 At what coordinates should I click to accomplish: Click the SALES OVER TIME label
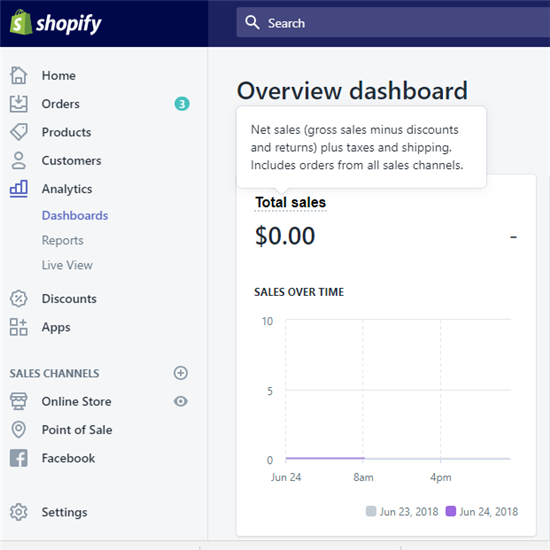pyautogui.click(x=299, y=292)
